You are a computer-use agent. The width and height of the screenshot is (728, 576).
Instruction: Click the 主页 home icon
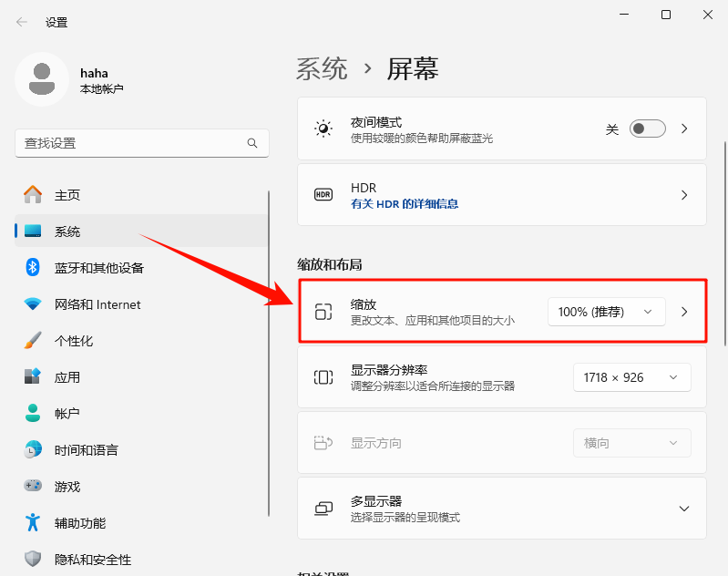[x=33, y=195]
